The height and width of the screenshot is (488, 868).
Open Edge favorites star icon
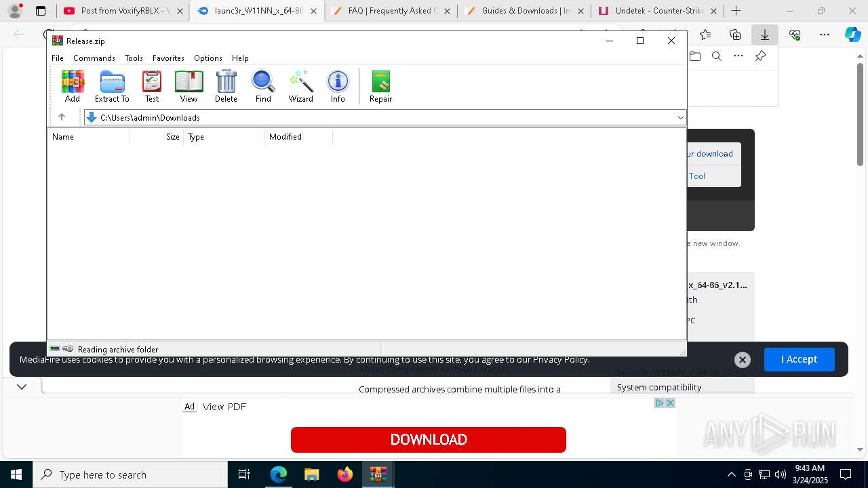point(705,35)
